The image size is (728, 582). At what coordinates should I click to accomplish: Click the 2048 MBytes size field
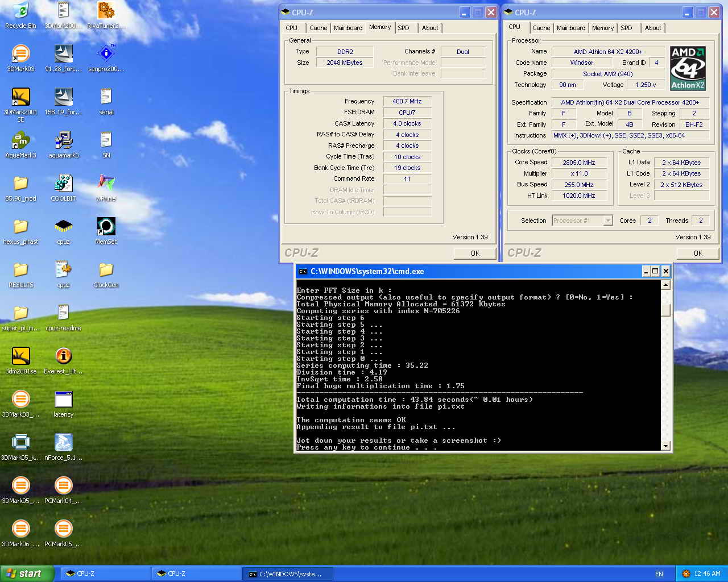click(x=345, y=63)
